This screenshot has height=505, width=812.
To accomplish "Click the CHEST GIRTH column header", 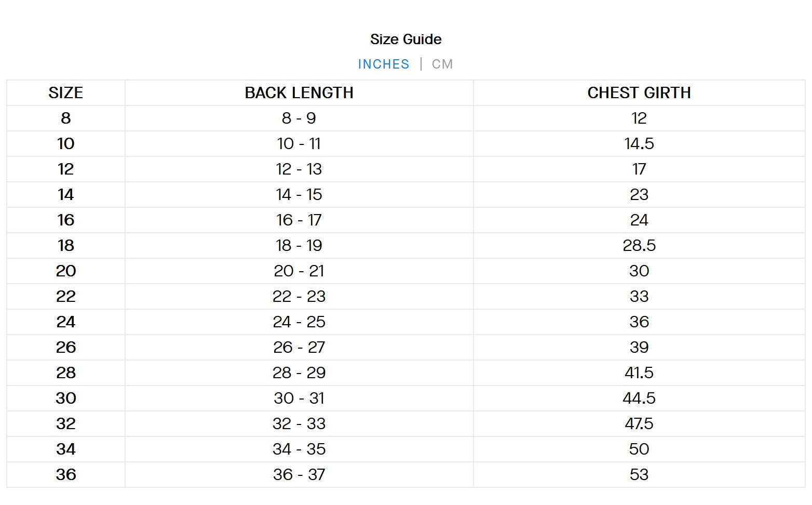I will point(639,92).
